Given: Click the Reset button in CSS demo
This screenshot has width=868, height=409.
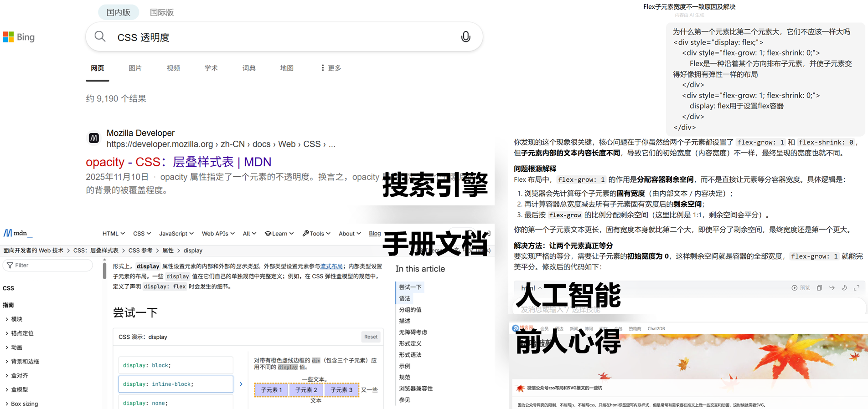Looking at the screenshot, I should click(371, 337).
